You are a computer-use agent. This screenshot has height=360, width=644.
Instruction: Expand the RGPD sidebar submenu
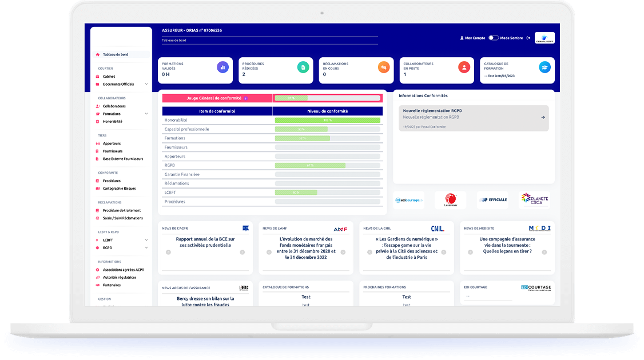pos(146,248)
